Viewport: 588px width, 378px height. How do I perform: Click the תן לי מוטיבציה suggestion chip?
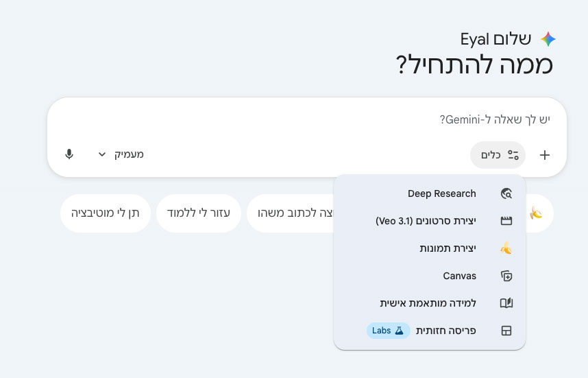[x=106, y=213]
